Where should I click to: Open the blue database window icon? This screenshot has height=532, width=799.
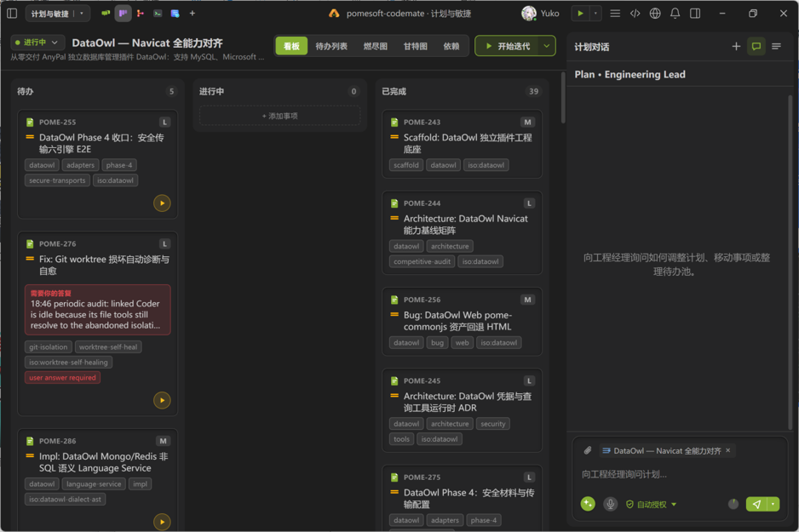tap(175, 14)
